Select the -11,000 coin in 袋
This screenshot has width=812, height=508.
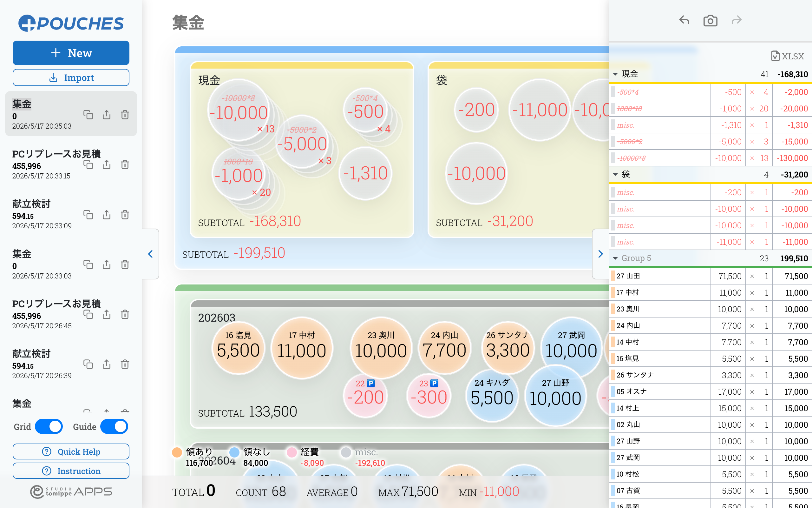point(540,110)
